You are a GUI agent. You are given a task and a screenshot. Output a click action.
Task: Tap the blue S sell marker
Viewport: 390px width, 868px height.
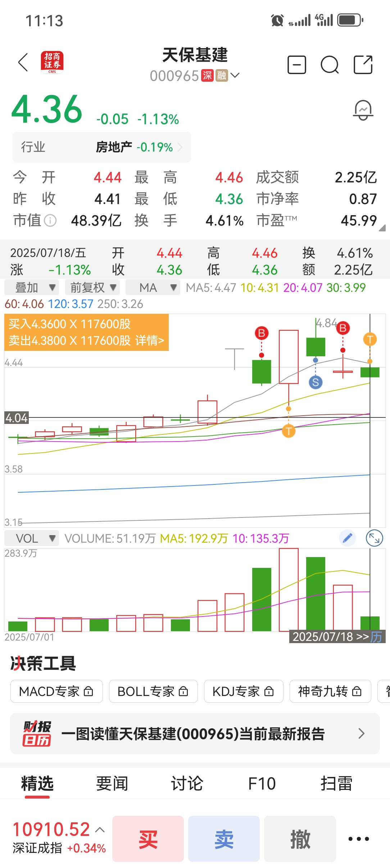[x=316, y=382]
